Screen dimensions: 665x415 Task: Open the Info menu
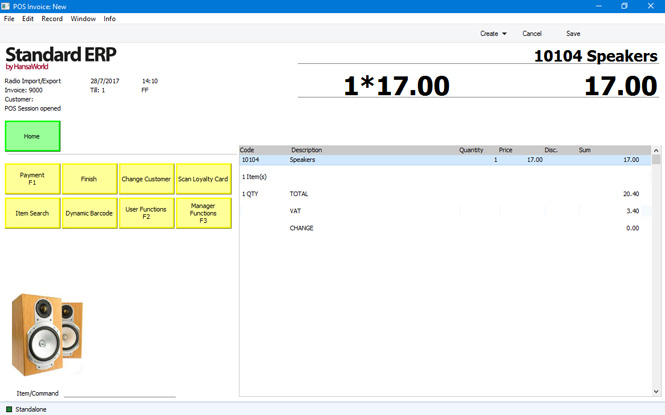click(109, 19)
